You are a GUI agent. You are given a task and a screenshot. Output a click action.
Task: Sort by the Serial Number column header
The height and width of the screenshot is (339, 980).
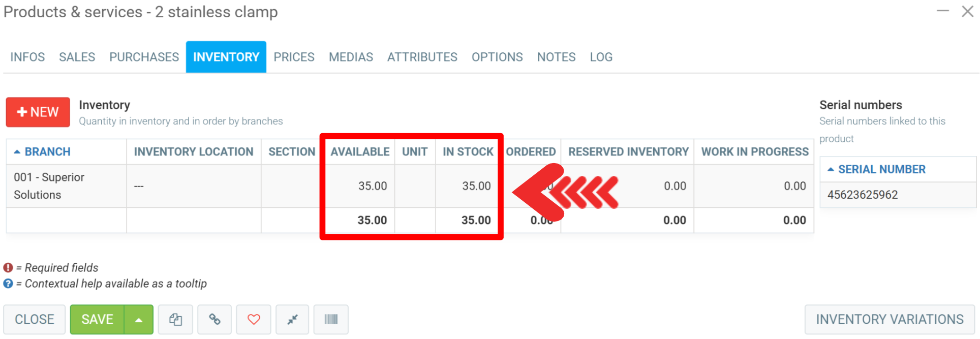881,169
